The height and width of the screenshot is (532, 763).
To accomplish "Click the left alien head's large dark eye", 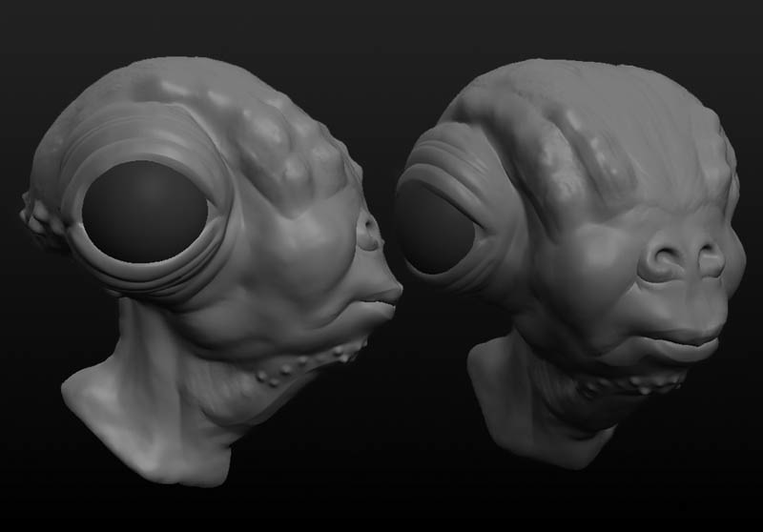I will pos(145,212).
